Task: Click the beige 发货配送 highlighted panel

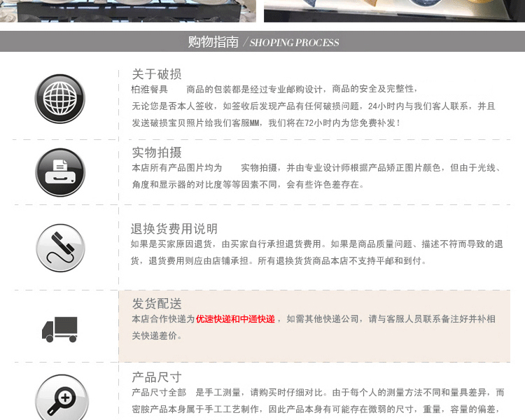Action: pyautogui.click(x=314, y=326)
